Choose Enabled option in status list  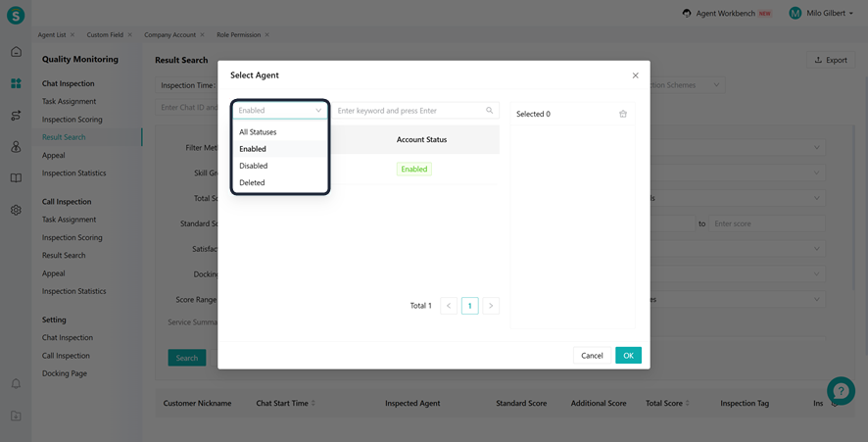(x=280, y=149)
